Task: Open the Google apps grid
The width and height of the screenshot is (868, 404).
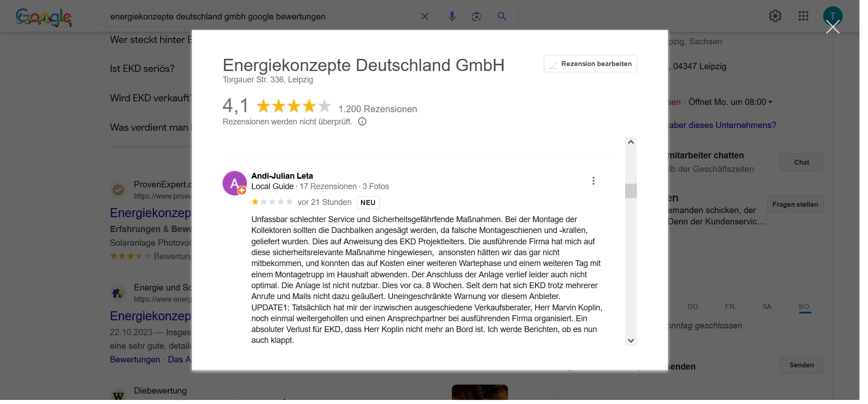Action: (x=803, y=16)
